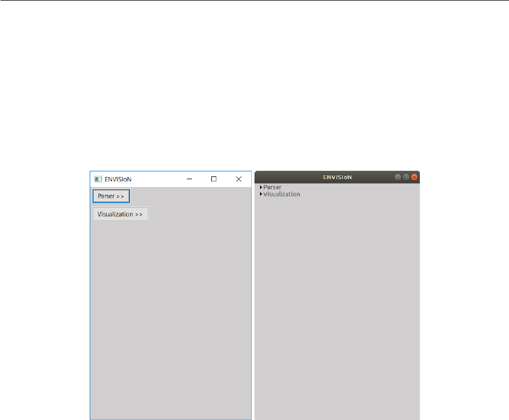Maximize the Windows ENVISIoN window
This screenshot has height=420, width=509.
coord(214,179)
